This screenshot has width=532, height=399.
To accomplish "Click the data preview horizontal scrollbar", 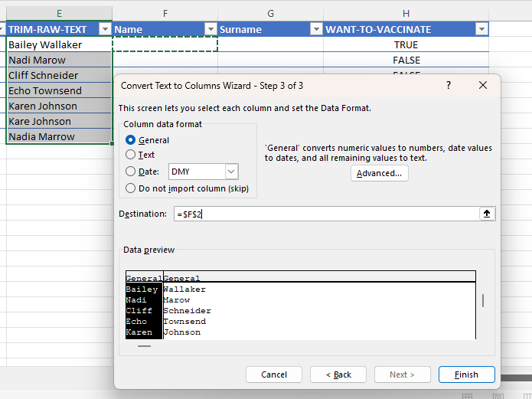I will pos(144,346).
